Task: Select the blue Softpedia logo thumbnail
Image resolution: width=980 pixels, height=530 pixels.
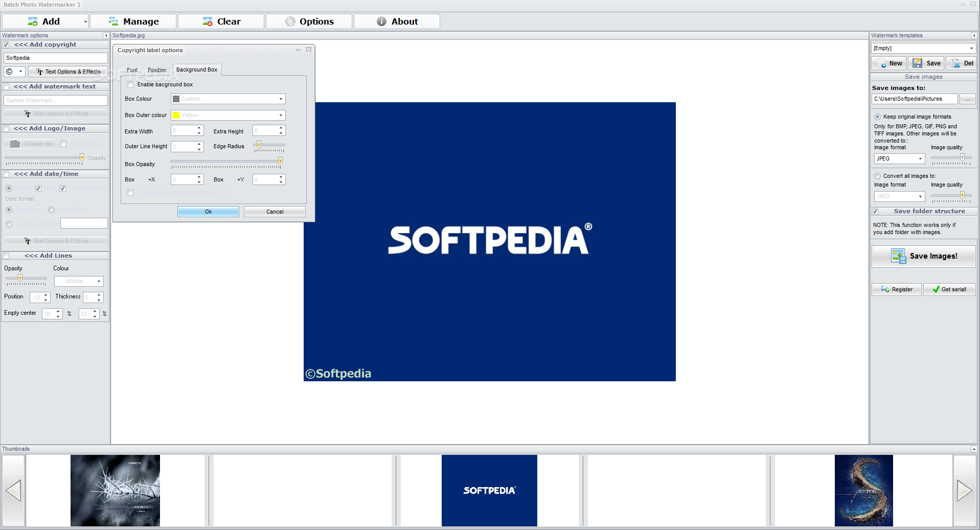Action: 489,491
